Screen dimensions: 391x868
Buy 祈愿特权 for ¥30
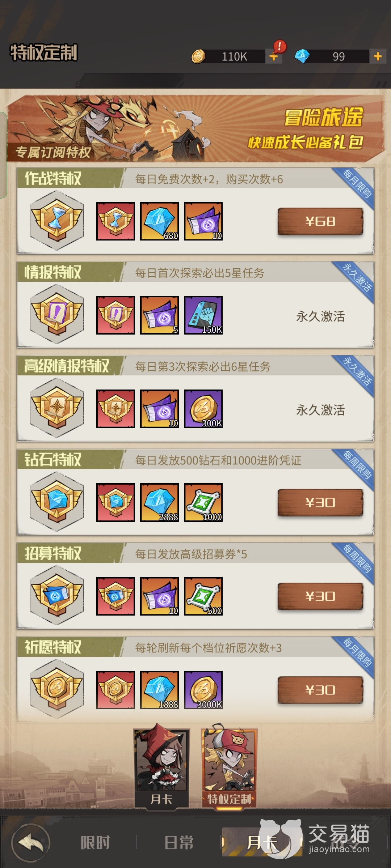(x=320, y=690)
